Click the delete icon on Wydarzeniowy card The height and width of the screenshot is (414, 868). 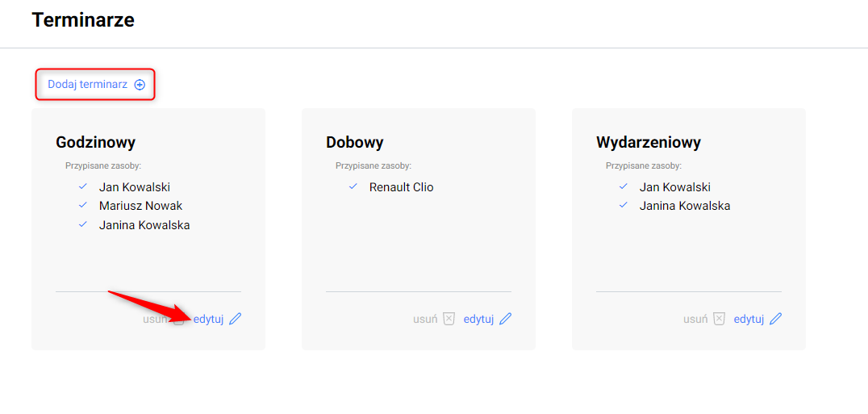pyautogui.click(x=720, y=319)
